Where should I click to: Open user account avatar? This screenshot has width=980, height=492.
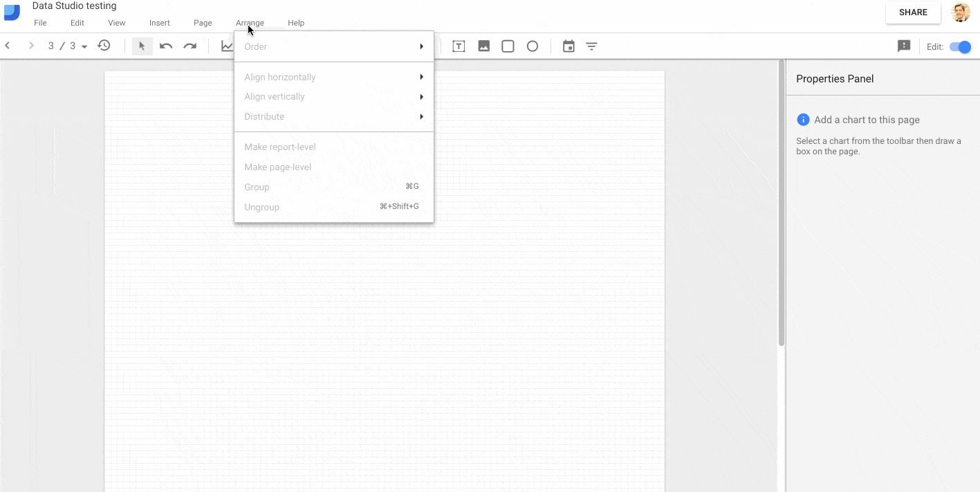pos(961,12)
